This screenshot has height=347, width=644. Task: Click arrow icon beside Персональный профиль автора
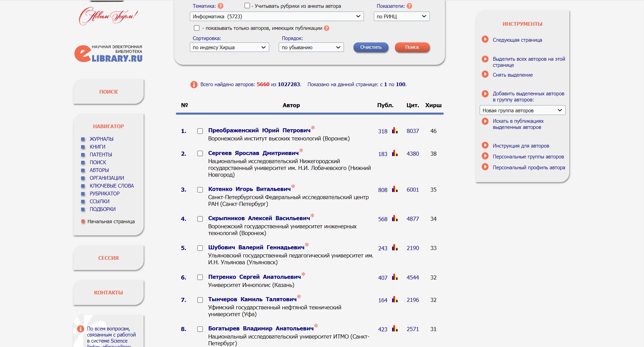click(485, 167)
